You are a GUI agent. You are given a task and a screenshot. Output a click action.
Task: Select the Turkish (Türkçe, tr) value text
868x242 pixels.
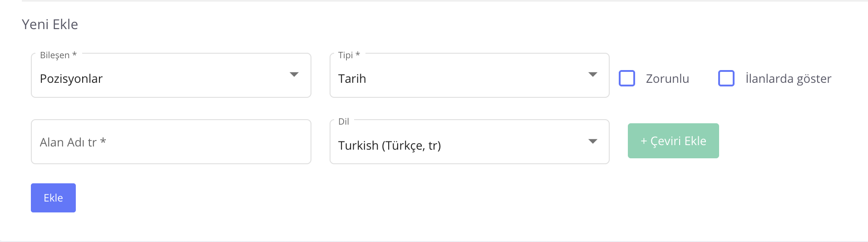(x=390, y=146)
